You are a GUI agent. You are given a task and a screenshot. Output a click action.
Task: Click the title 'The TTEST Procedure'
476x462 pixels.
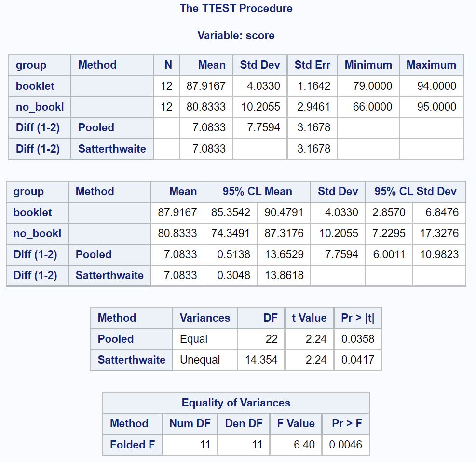click(236, 8)
